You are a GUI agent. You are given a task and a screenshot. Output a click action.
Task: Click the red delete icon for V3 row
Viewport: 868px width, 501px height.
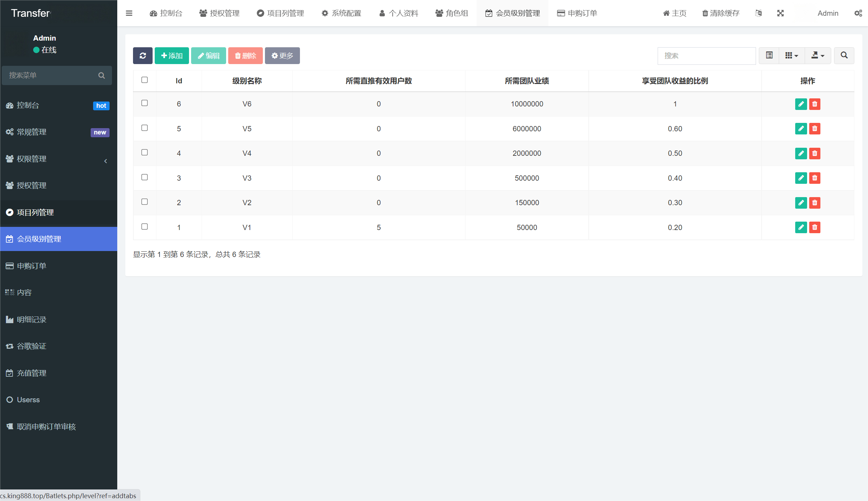pyautogui.click(x=815, y=178)
